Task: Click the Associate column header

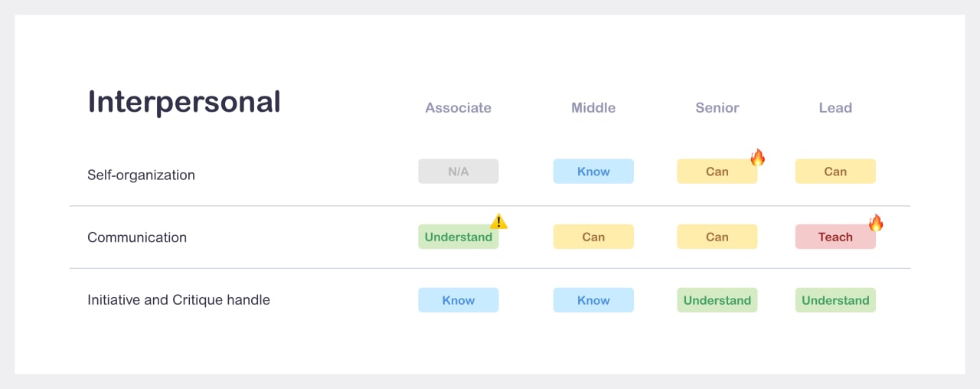Action: pos(459,108)
